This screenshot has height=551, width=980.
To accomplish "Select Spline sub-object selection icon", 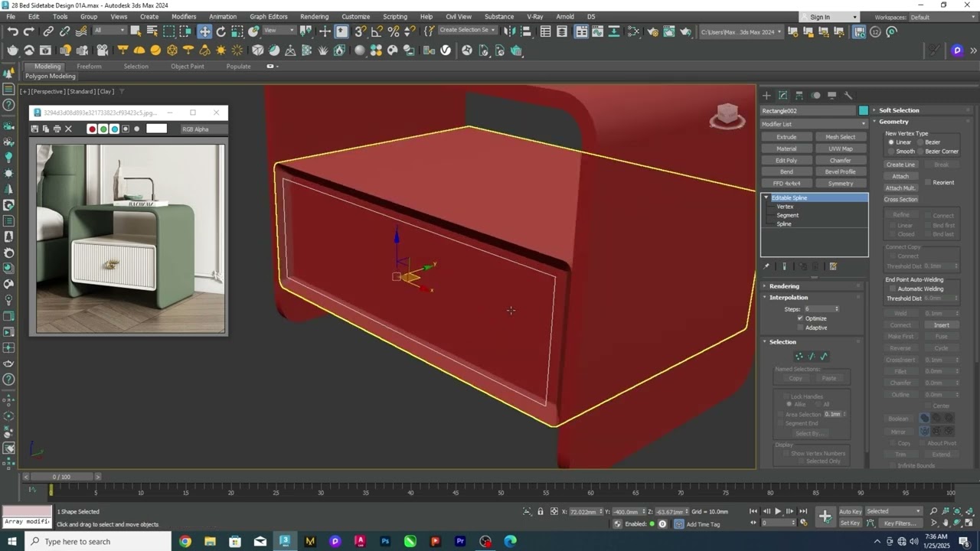I will click(x=824, y=356).
